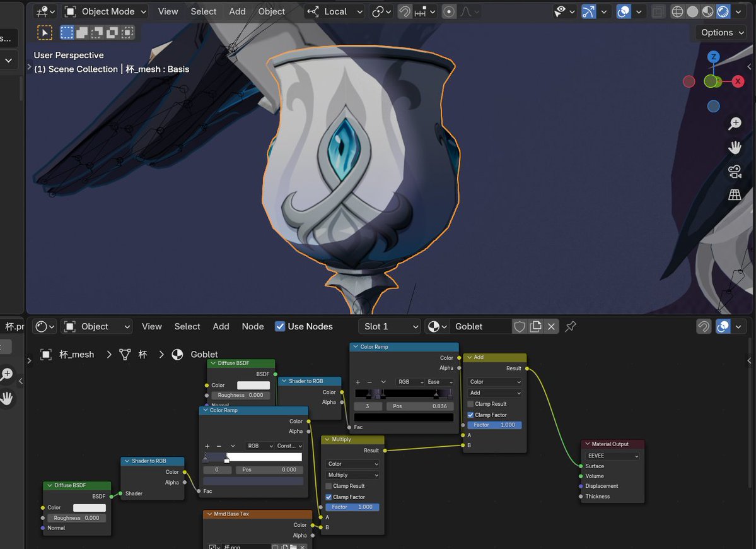Click the orthographic grid icon in sidebar
Viewport: 756px width, 549px height.
pyautogui.click(x=735, y=194)
